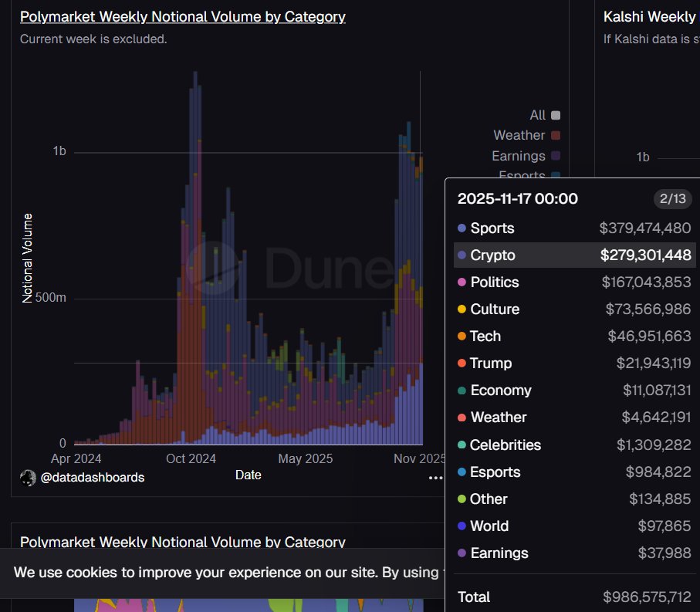Click the green dot beside Sports in tooltip

coord(463,228)
